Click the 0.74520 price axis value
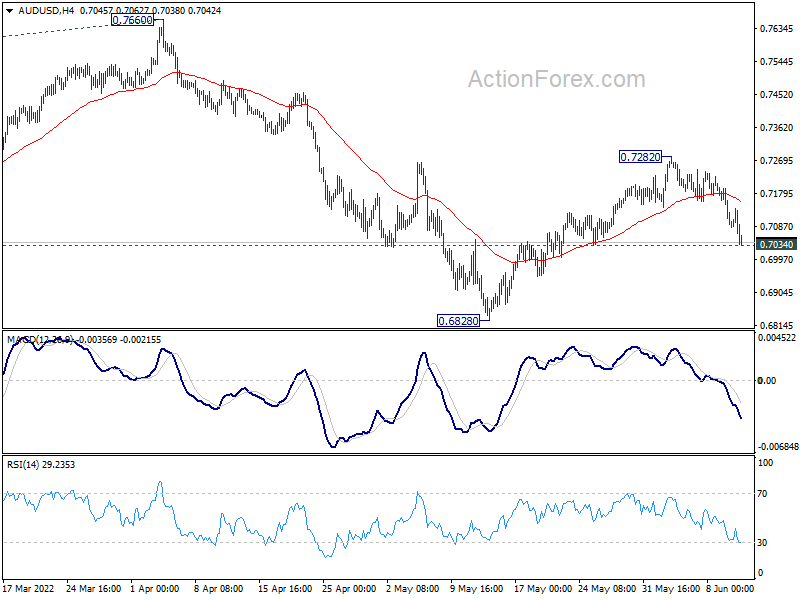 point(777,95)
